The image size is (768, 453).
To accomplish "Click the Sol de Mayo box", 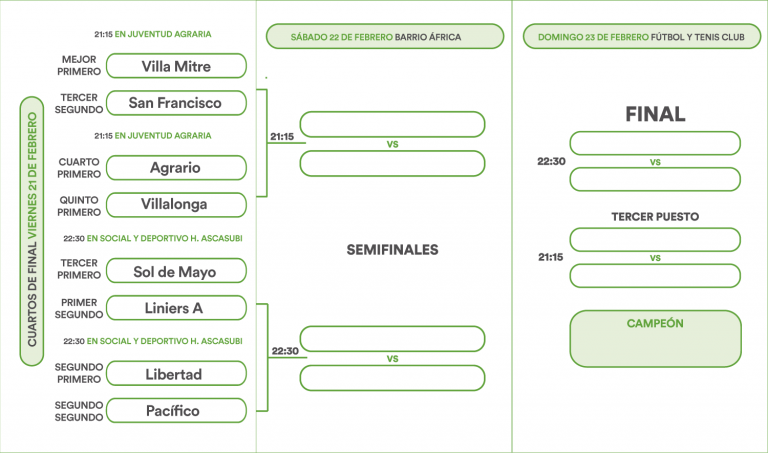I will 175,271.
